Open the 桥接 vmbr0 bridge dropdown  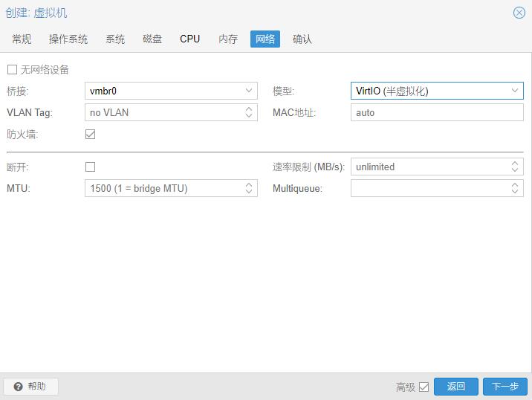tap(249, 91)
